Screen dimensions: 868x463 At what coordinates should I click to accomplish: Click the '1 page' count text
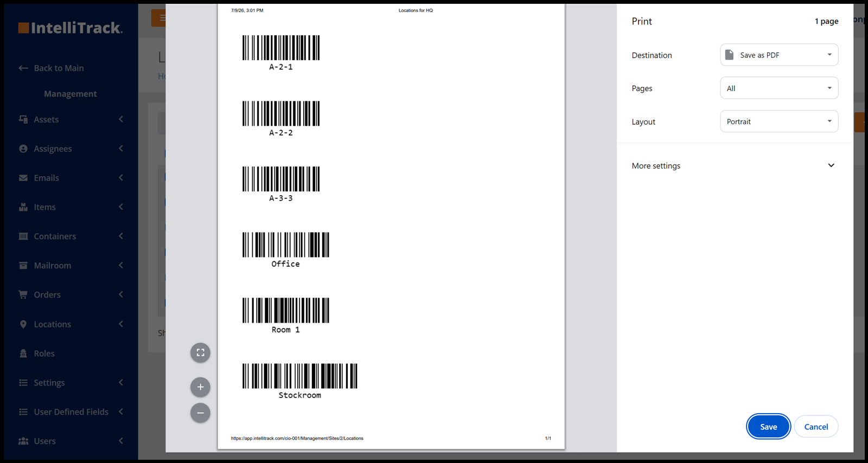point(826,21)
